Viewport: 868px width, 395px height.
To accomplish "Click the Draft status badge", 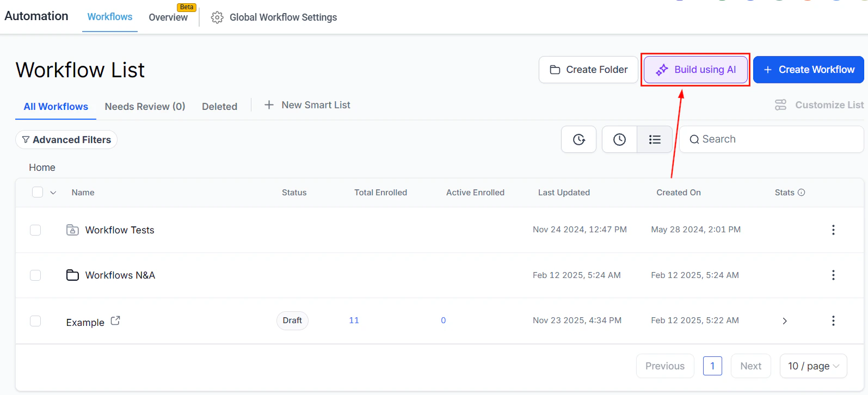I will (292, 320).
